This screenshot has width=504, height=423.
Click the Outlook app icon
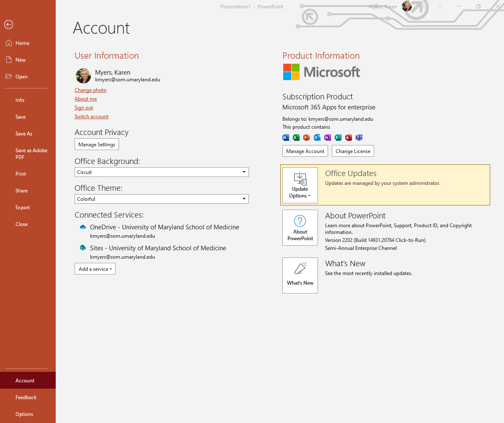pyautogui.click(x=317, y=138)
